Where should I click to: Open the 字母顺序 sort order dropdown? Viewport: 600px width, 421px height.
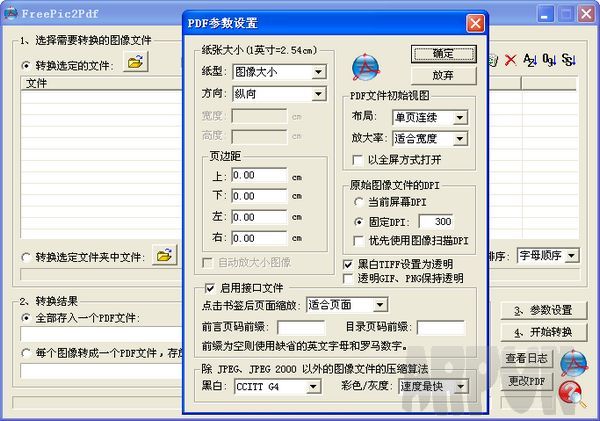click(572, 256)
